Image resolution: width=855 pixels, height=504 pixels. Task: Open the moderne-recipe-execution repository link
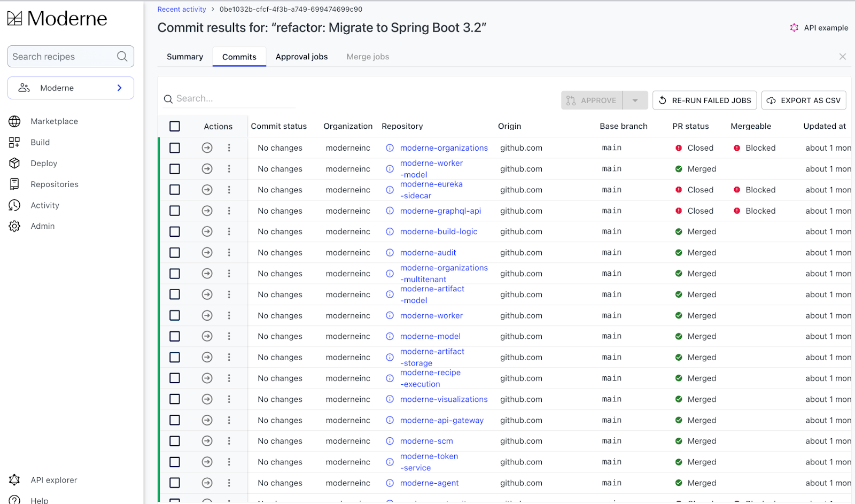coord(430,378)
